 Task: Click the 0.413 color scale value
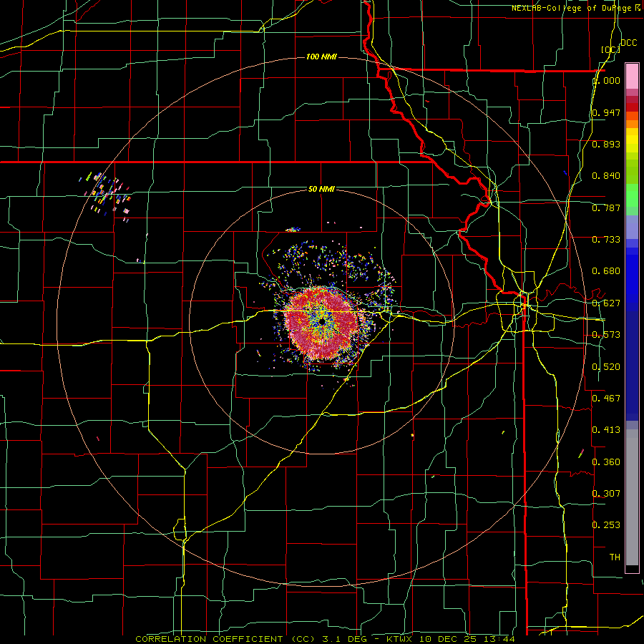(x=606, y=430)
